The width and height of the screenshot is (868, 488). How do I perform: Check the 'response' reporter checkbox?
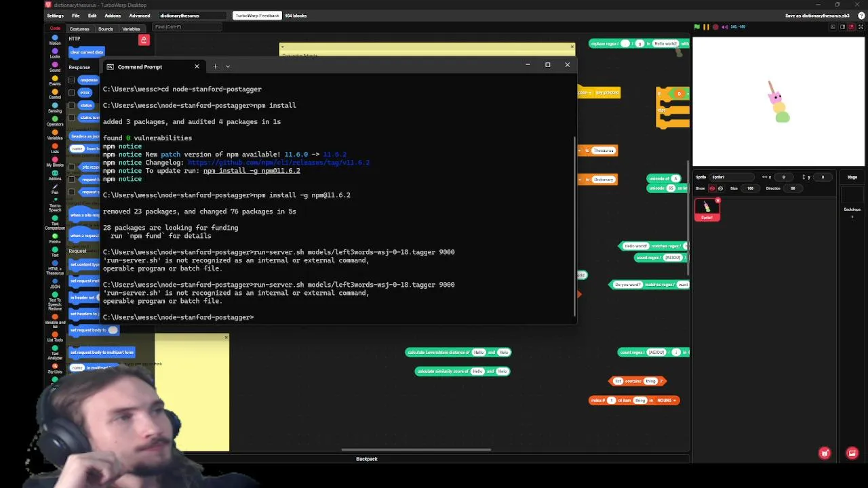[x=72, y=80]
